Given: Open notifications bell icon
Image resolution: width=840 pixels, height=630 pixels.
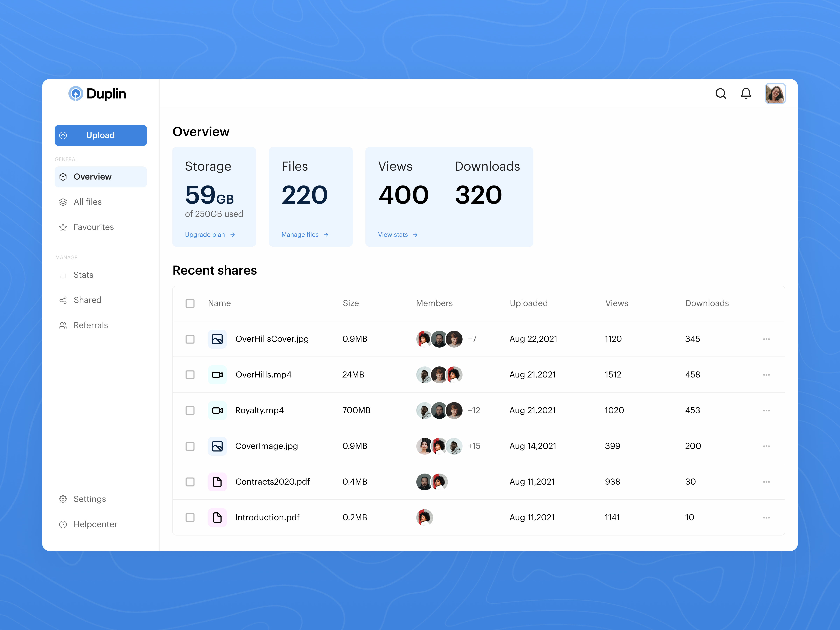Looking at the screenshot, I should tap(746, 93).
